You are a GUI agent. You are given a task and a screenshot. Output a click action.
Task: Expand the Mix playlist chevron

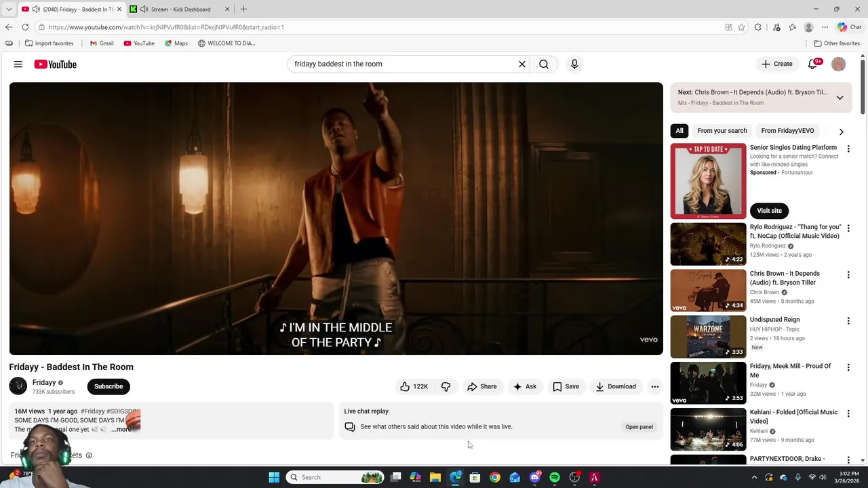(x=840, y=98)
